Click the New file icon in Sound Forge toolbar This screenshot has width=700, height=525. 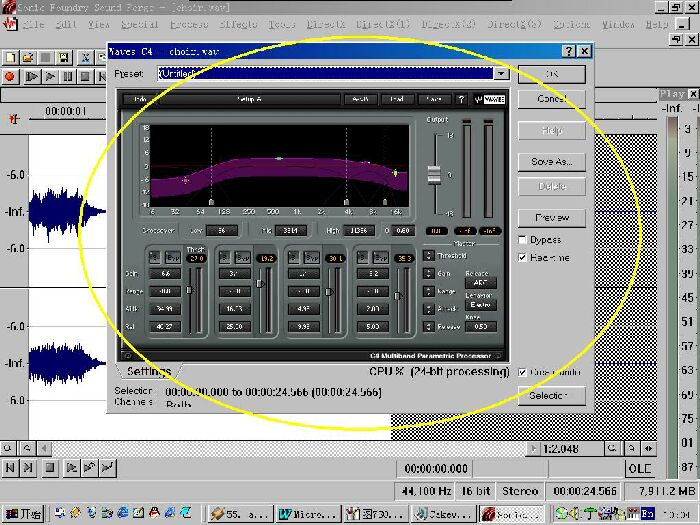coord(10,58)
